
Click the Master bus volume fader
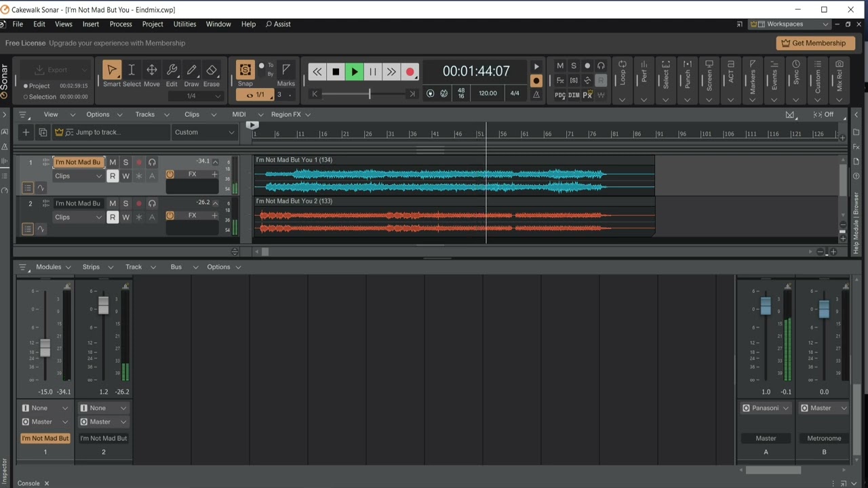click(x=766, y=306)
